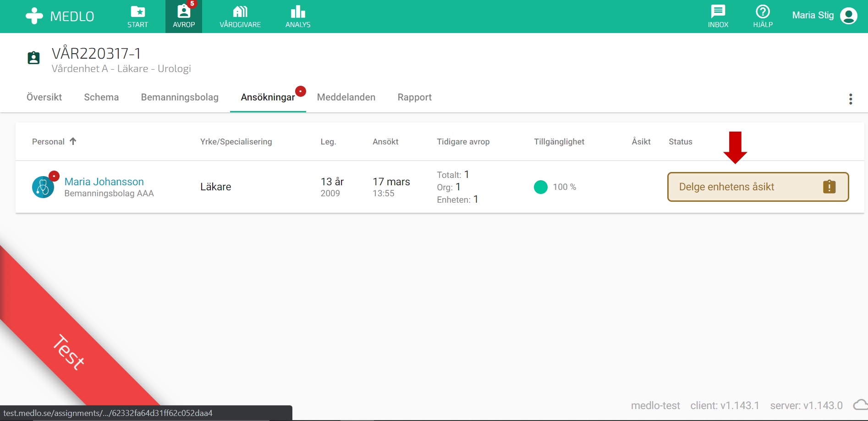868x421 pixels.
Task: Click the MEDLO cross logo icon
Action: click(x=34, y=16)
